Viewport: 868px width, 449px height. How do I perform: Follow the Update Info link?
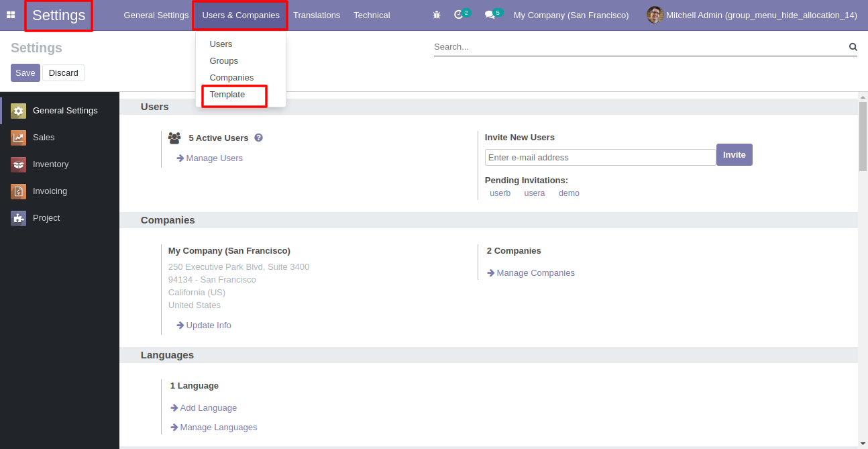204,326
